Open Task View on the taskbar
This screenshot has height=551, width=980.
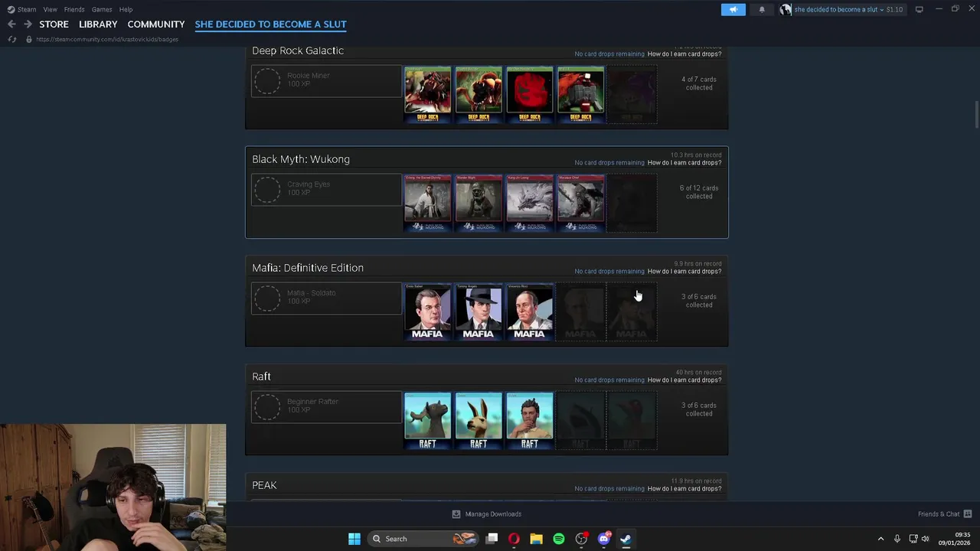[492, 539]
